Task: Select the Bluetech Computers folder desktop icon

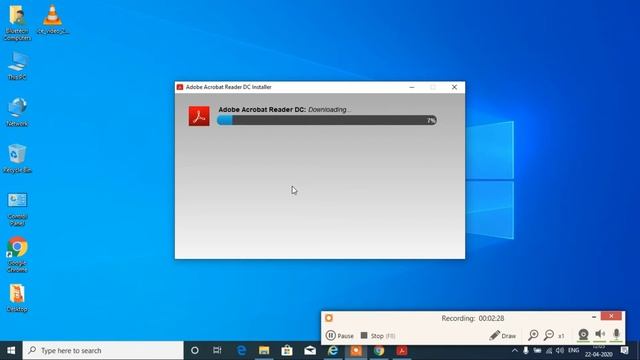Action: [17, 23]
